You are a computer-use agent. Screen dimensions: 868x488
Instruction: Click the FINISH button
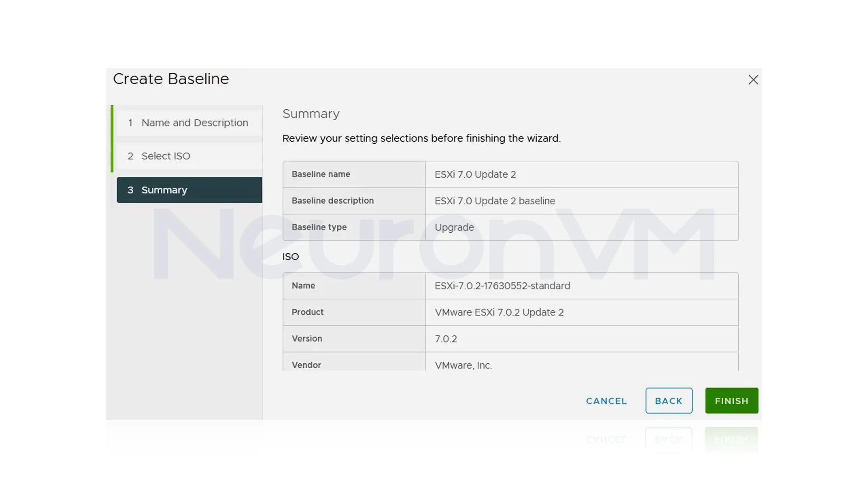[x=731, y=401]
